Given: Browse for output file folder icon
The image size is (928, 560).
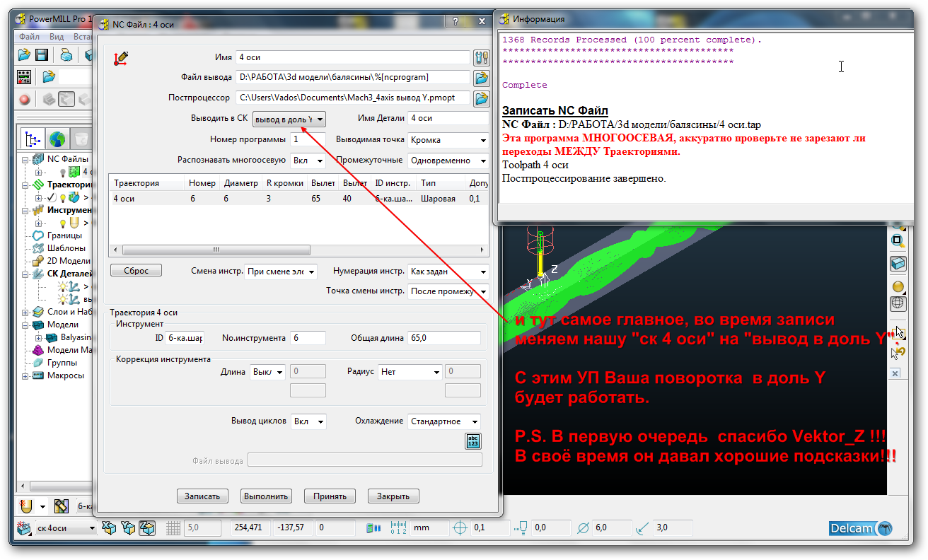Looking at the screenshot, I should pos(482,77).
